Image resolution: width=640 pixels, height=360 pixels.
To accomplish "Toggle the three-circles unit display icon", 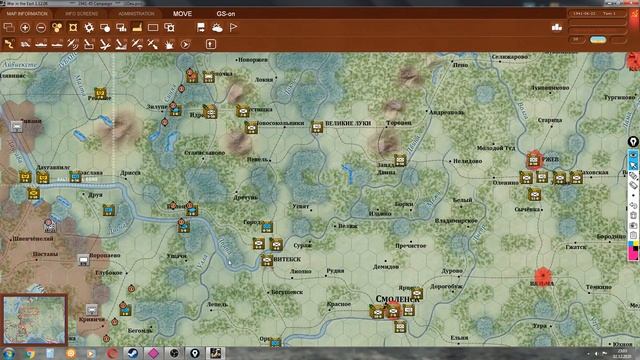I will 57,27.
